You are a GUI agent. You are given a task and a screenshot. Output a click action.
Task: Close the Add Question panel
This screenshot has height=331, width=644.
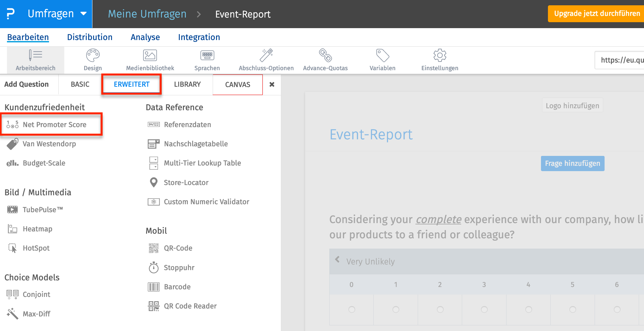point(272,84)
